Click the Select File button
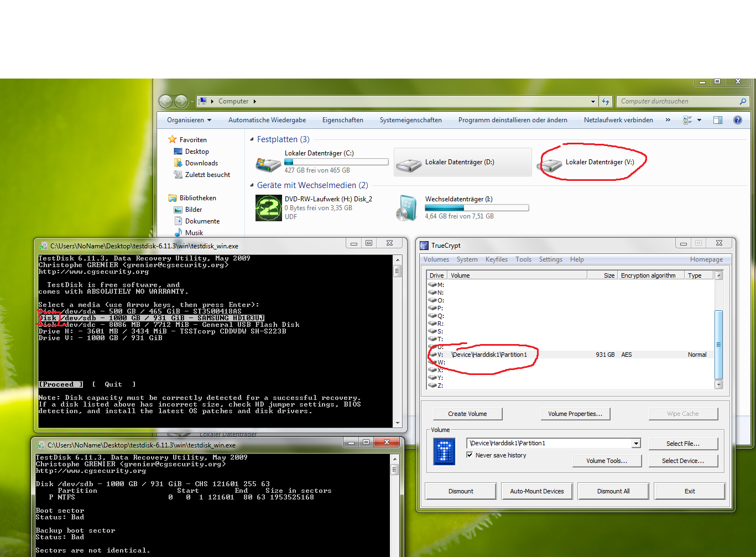Image resolution: width=756 pixels, height=557 pixels. click(683, 444)
